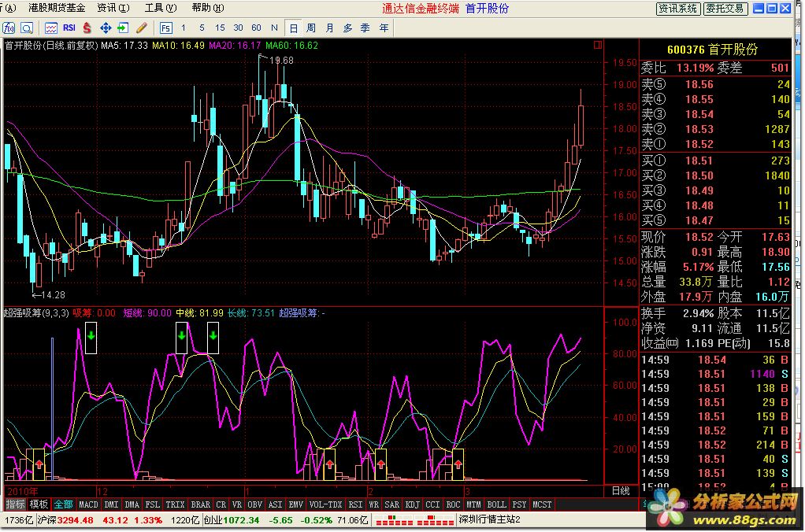
Task: Click the red S dollar icon
Action: point(87,28)
